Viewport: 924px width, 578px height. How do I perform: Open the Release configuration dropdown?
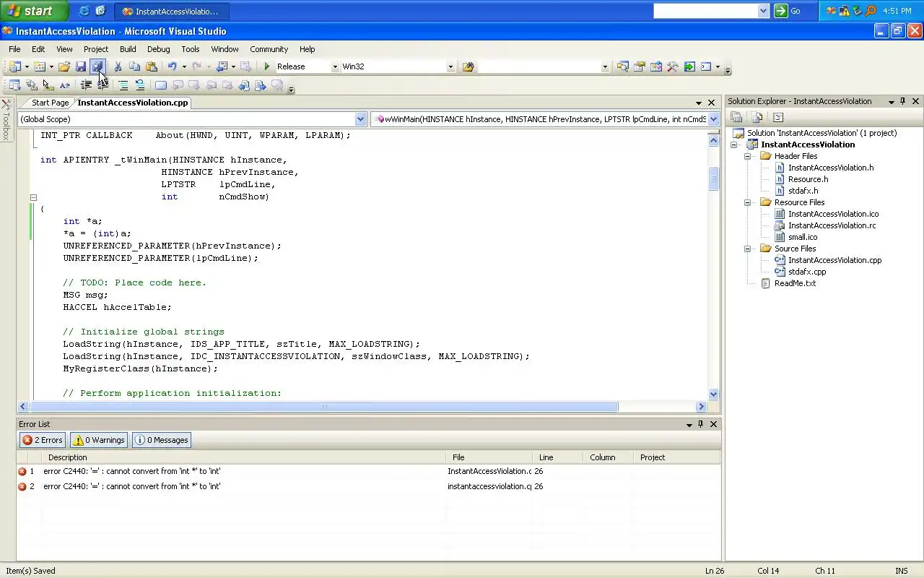pyautogui.click(x=334, y=66)
